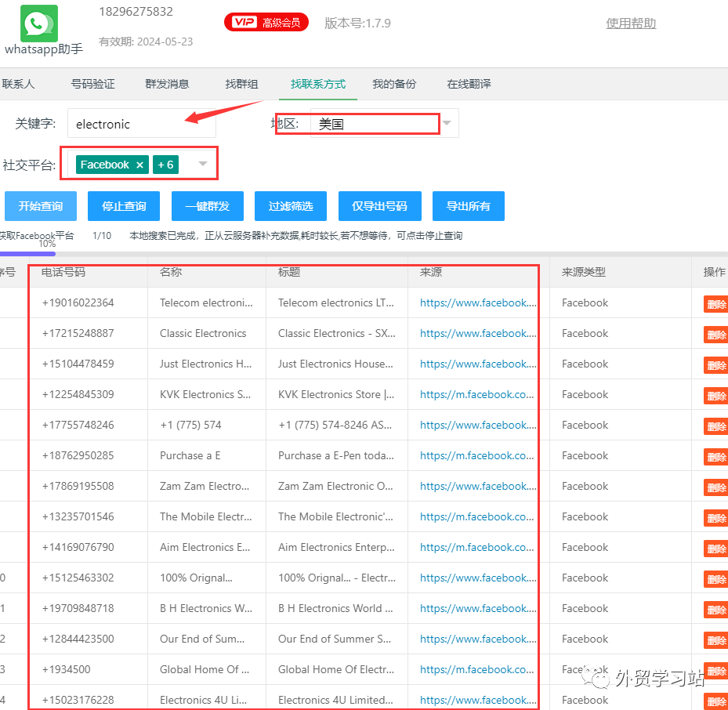Click the 标题 column header
This screenshot has height=710, width=728.
[x=289, y=272]
